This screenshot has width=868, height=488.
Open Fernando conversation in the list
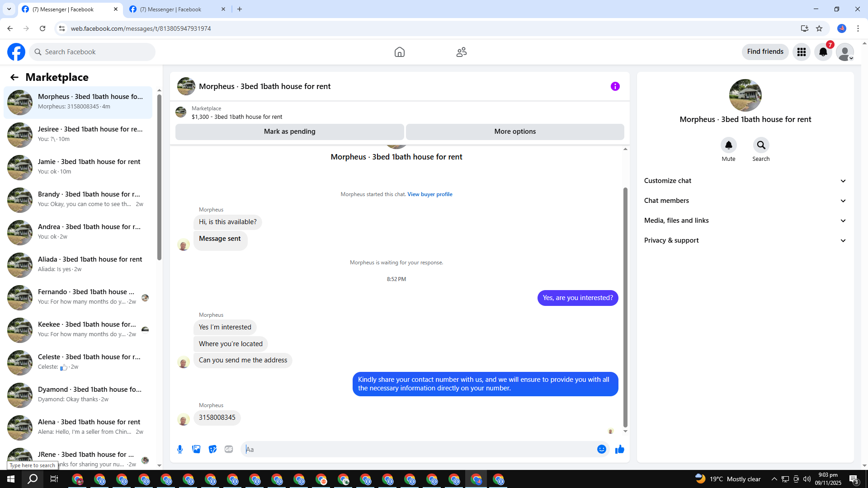point(78,297)
